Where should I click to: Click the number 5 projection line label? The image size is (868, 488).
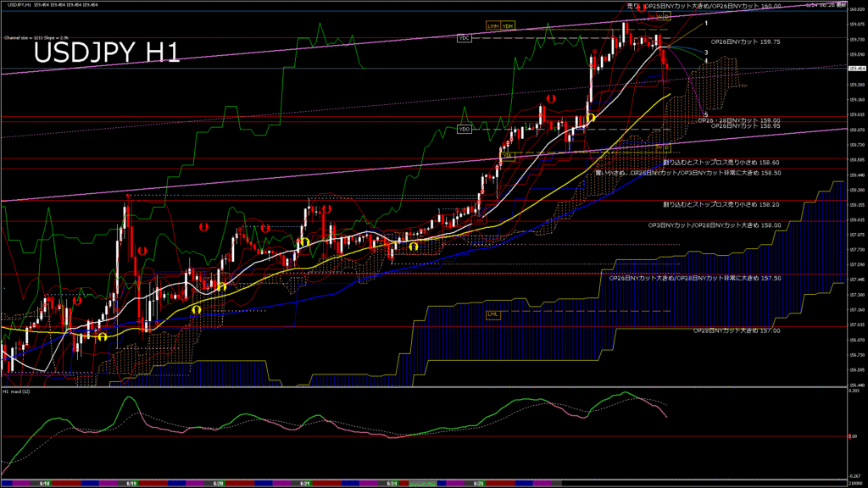(706, 114)
